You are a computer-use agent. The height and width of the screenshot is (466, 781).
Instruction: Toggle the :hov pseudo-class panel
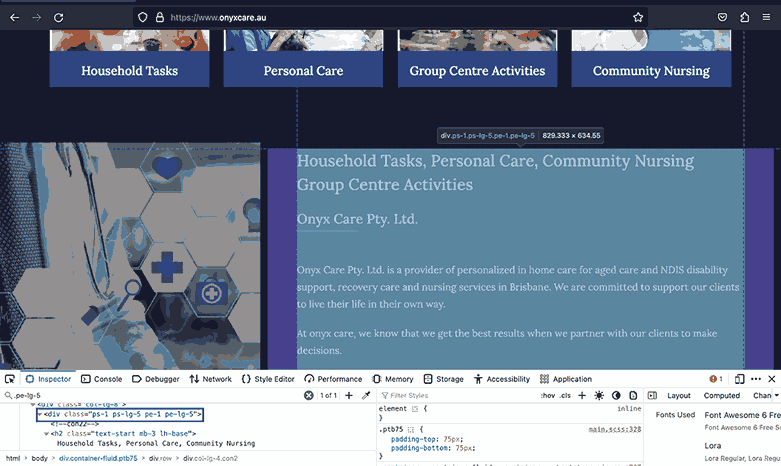click(547, 395)
